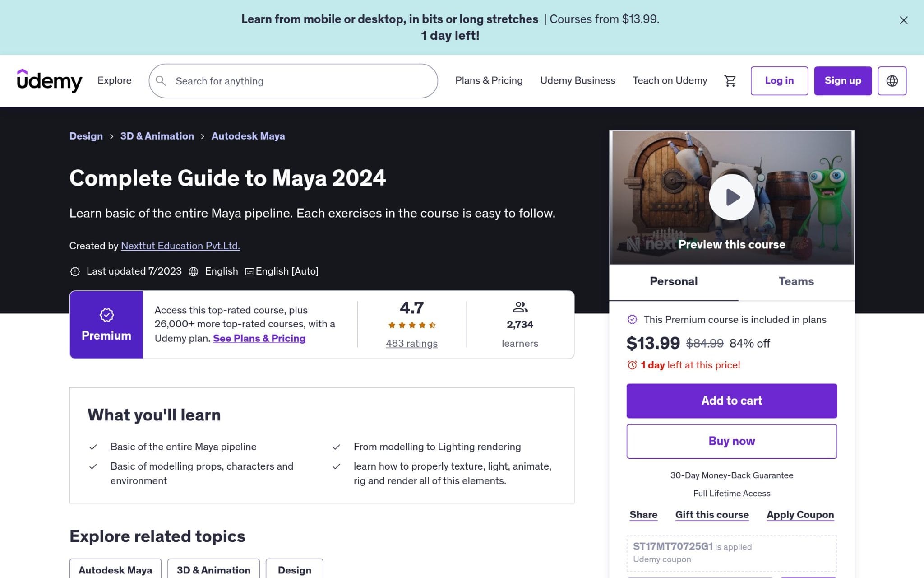The width and height of the screenshot is (924, 578).
Task: Go to Autodesk Maya breadcrumb
Action: (248, 136)
